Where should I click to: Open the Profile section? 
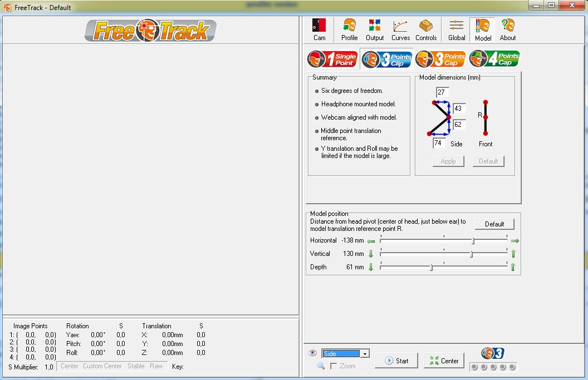[x=349, y=29]
